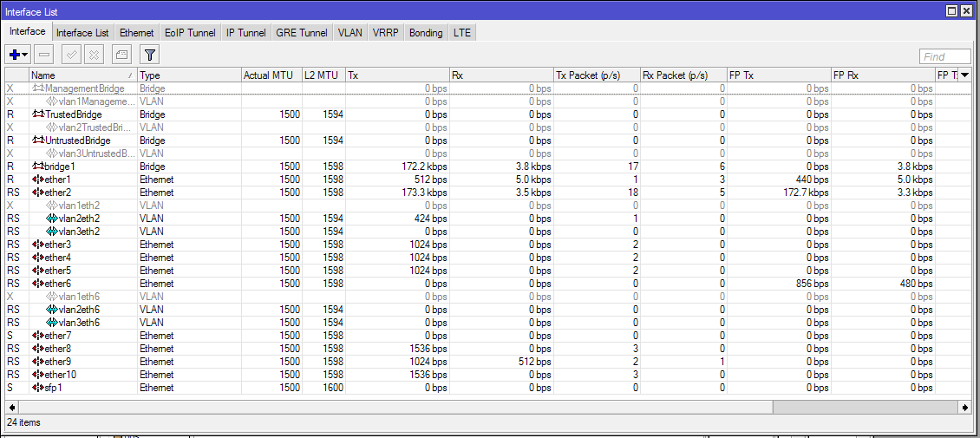Click the 172.2 kbps Tx value
This screenshot has height=438, width=980.
[426, 167]
